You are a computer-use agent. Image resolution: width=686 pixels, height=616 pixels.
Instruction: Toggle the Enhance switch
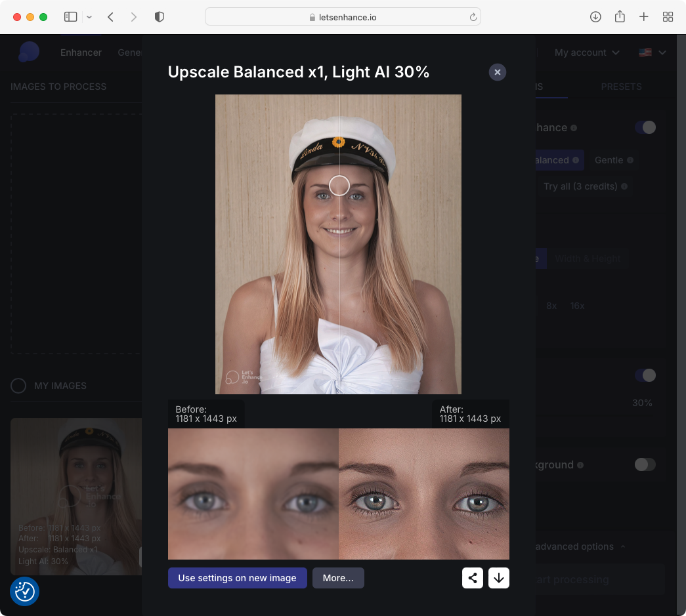pyautogui.click(x=645, y=127)
